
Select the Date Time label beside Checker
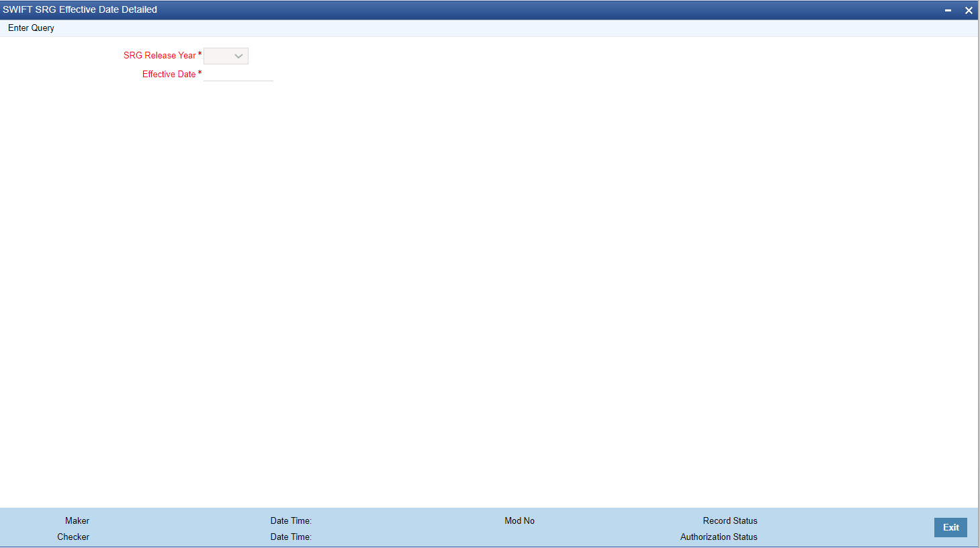(291, 537)
